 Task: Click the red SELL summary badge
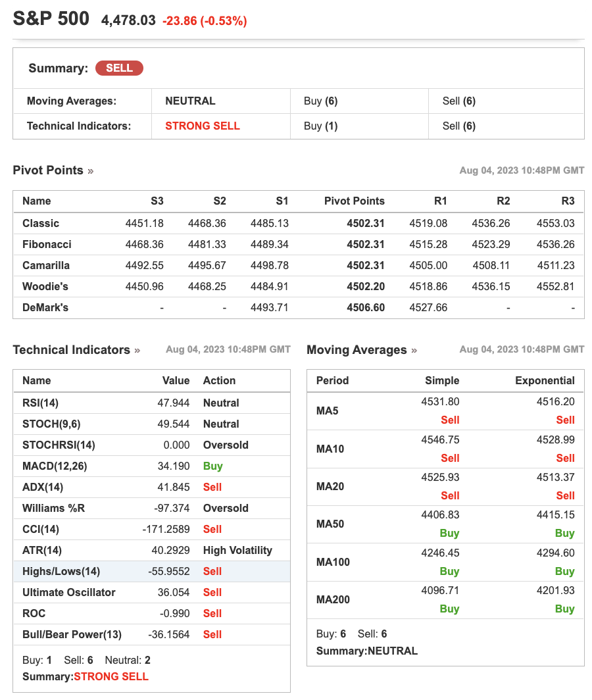click(x=119, y=68)
